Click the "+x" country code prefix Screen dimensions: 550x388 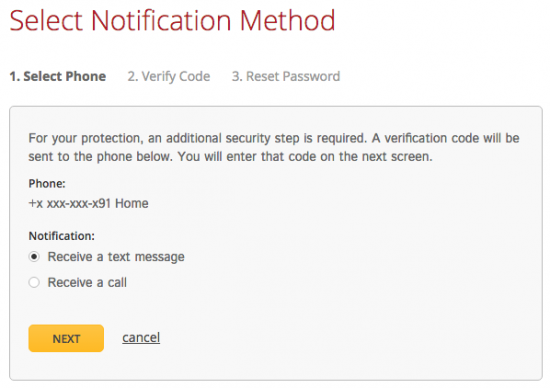click(x=36, y=203)
